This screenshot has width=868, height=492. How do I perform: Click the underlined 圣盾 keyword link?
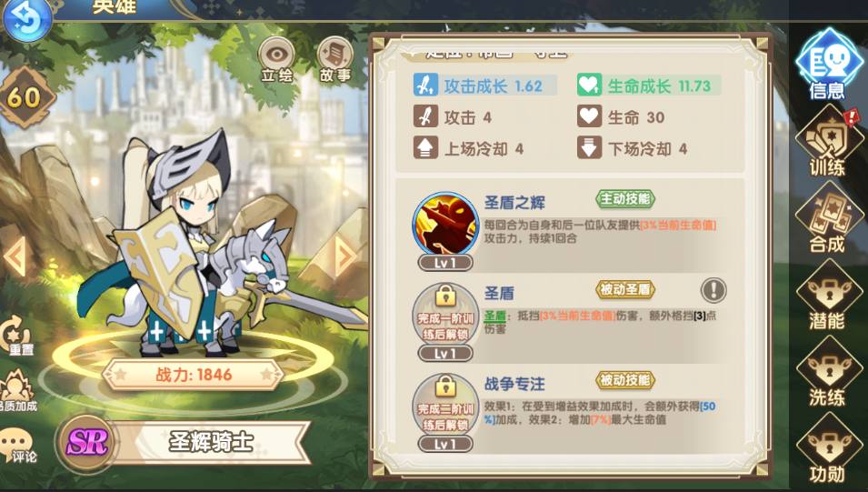coord(494,316)
